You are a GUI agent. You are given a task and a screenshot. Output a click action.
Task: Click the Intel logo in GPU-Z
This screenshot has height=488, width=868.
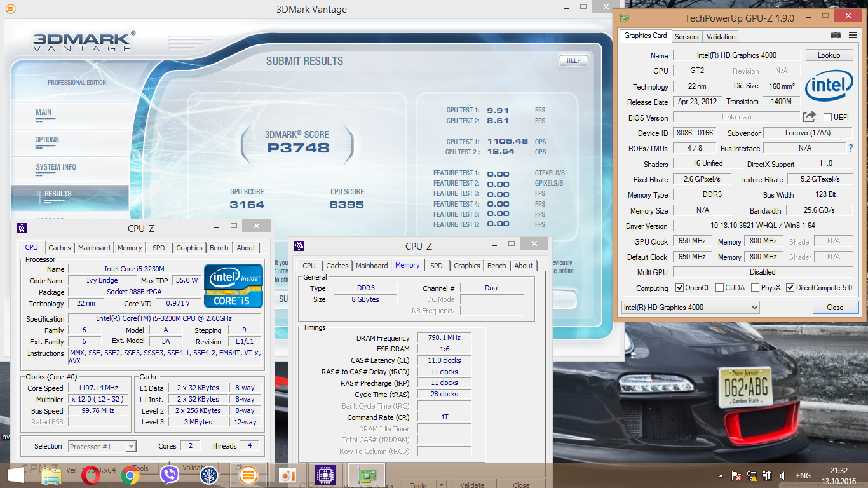[x=829, y=87]
